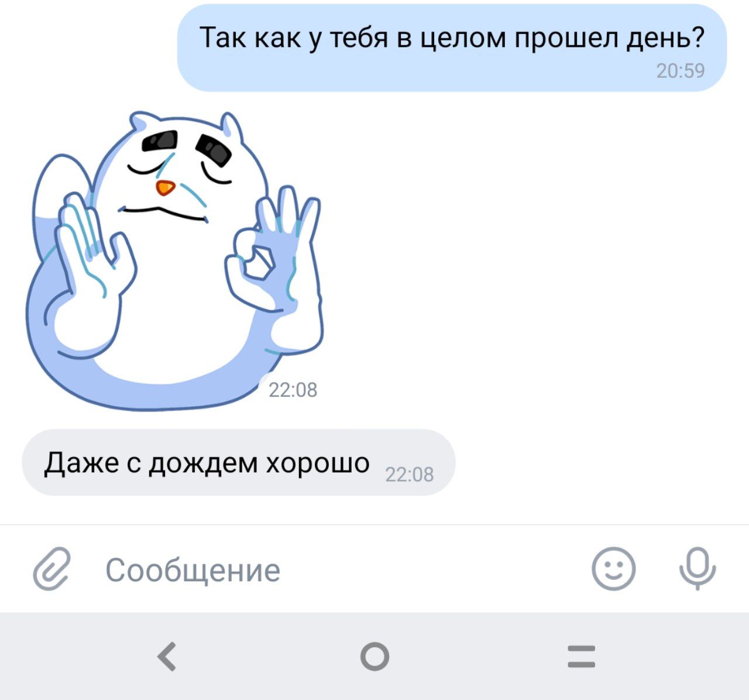This screenshot has width=749, height=700.
Task: Tap the 22:08 timestamp in the reply bubble
Action: [x=410, y=474]
